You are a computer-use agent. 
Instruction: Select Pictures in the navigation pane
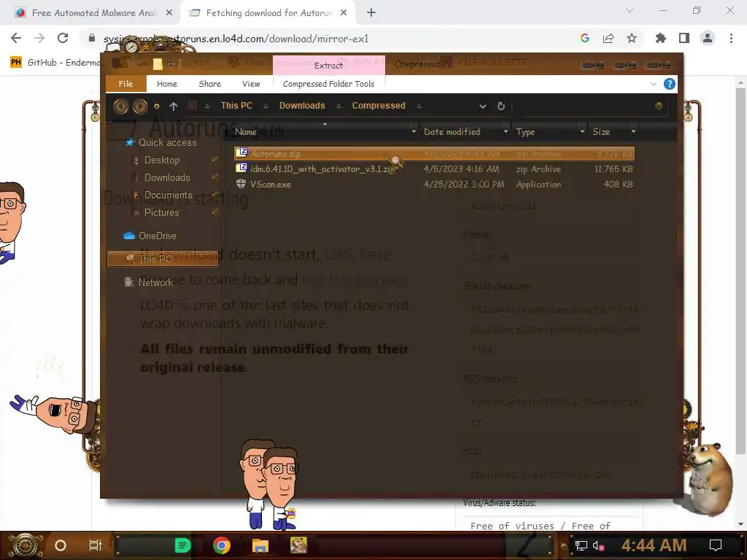pos(161,212)
